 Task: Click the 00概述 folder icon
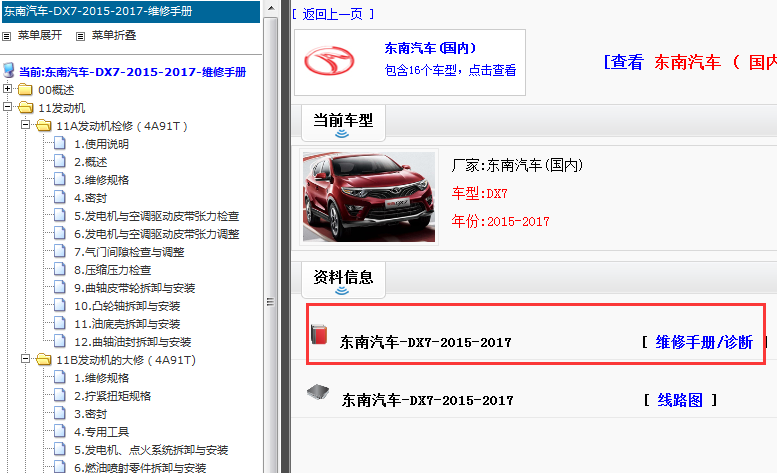(25, 90)
